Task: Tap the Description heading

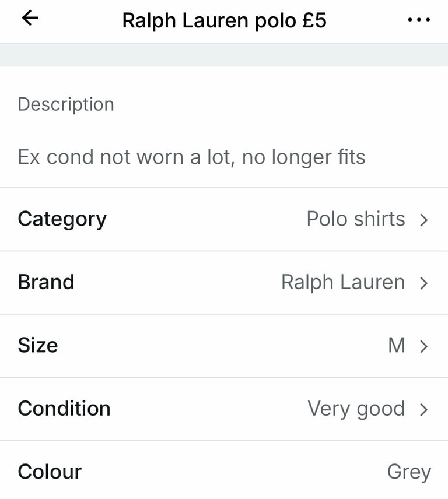Action: tap(66, 104)
